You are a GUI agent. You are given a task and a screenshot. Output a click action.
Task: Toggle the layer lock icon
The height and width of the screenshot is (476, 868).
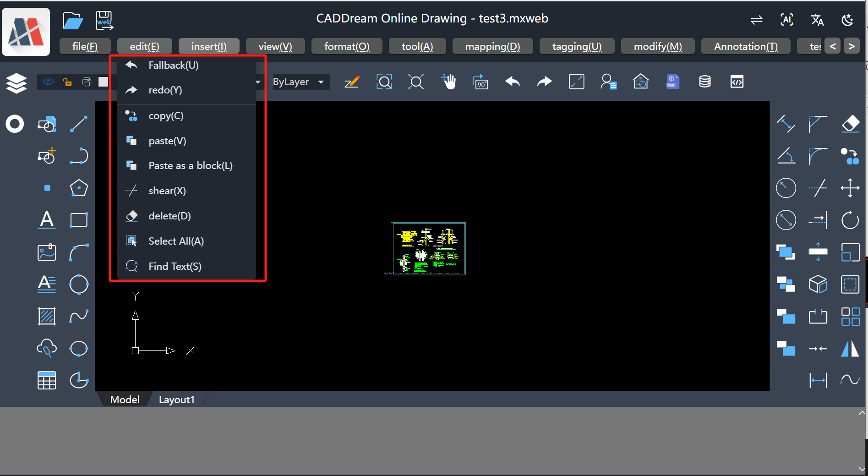(x=67, y=82)
